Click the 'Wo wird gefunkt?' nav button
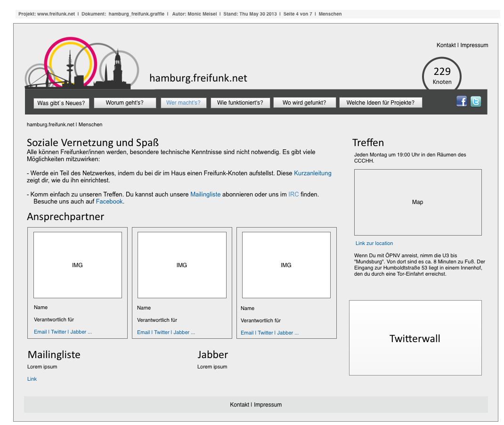 click(x=304, y=103)
